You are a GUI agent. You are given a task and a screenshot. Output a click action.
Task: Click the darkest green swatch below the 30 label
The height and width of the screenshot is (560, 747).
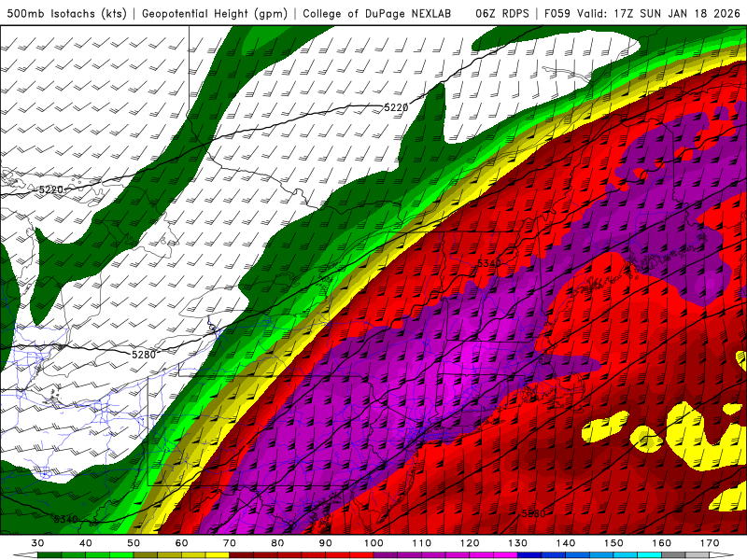[x=49, y=555]
